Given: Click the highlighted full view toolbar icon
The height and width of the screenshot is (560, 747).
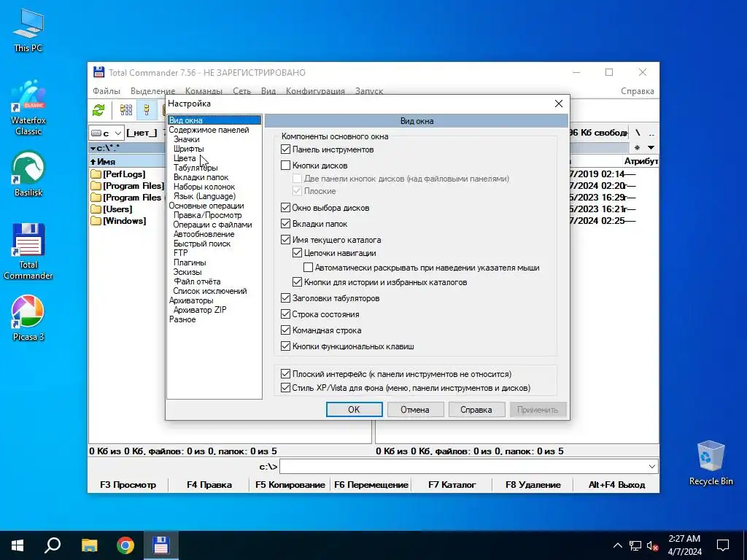Looking at the screenshot, I should click(x=147, y=110).
